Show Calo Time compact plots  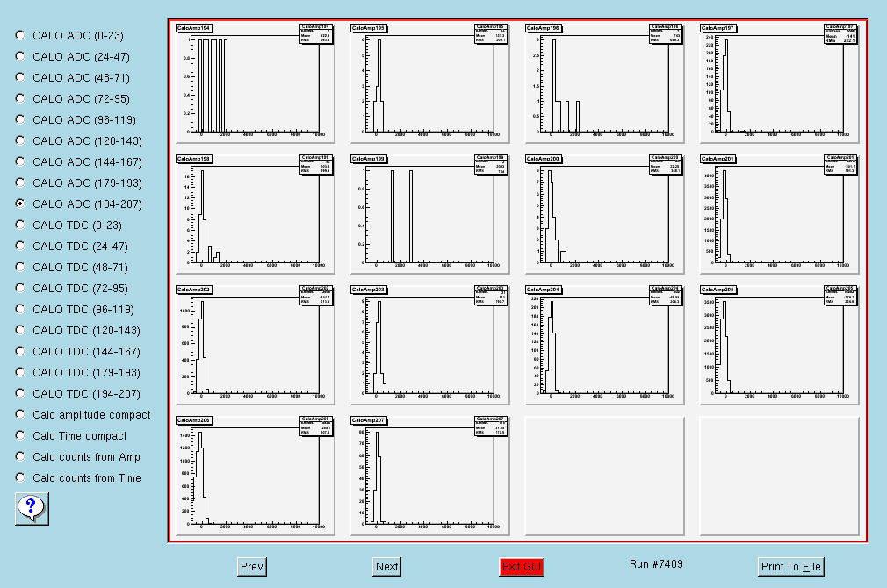click(20, 435)
